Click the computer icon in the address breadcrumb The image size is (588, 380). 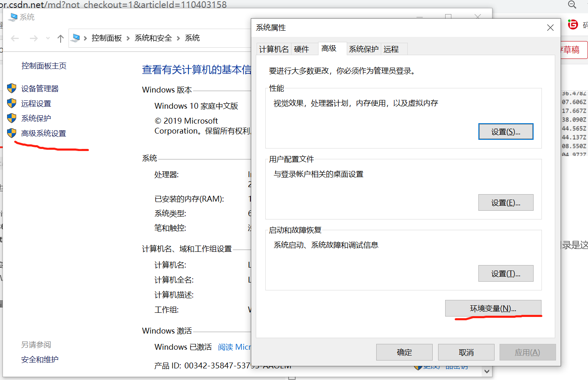pyautogui.click(x=76, y=38)
